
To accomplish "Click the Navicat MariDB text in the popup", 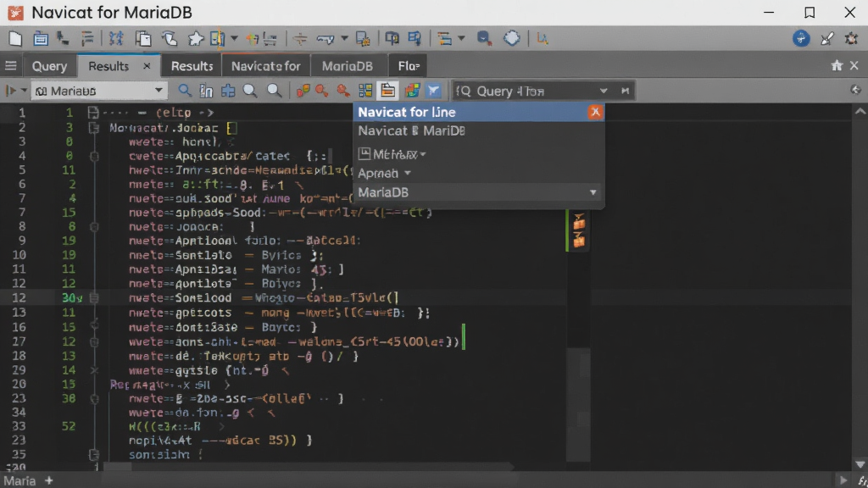I will point(411,131).
